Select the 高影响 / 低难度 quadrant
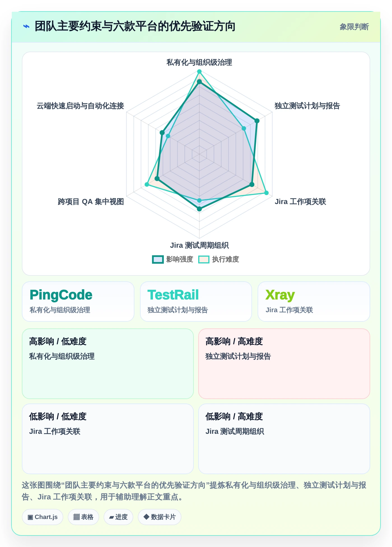Viewport: 392px width, 547px height. click(108, 364)
